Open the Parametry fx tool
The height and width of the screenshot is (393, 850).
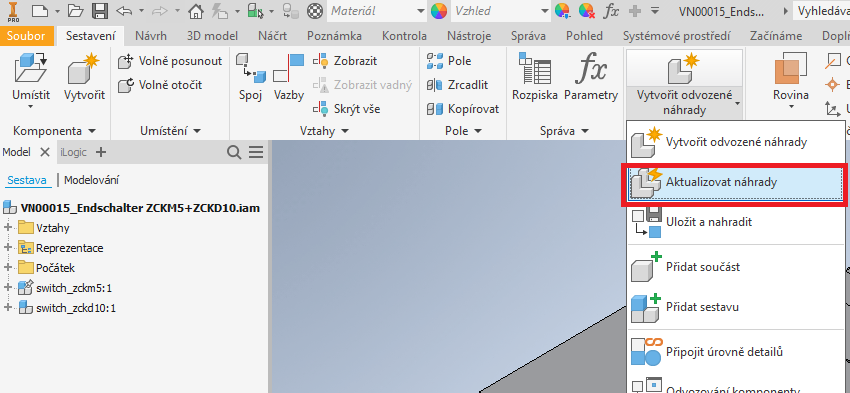[591, 78]
